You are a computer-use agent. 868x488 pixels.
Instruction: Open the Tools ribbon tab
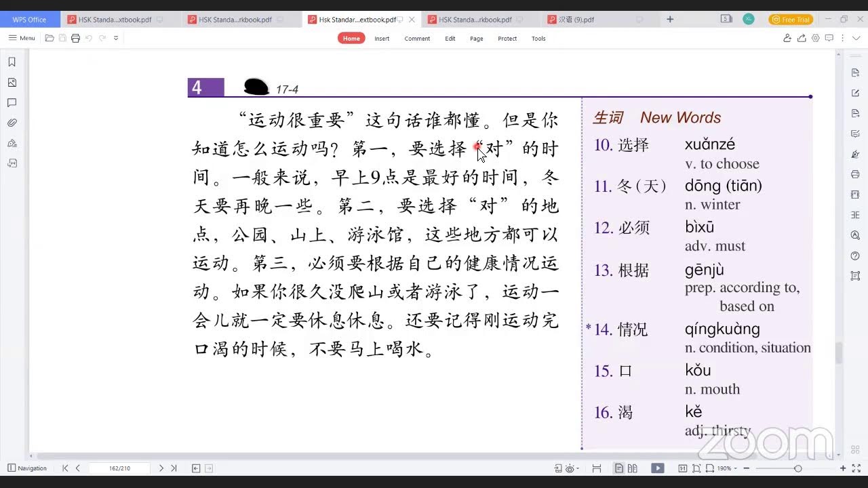[538, 39]
